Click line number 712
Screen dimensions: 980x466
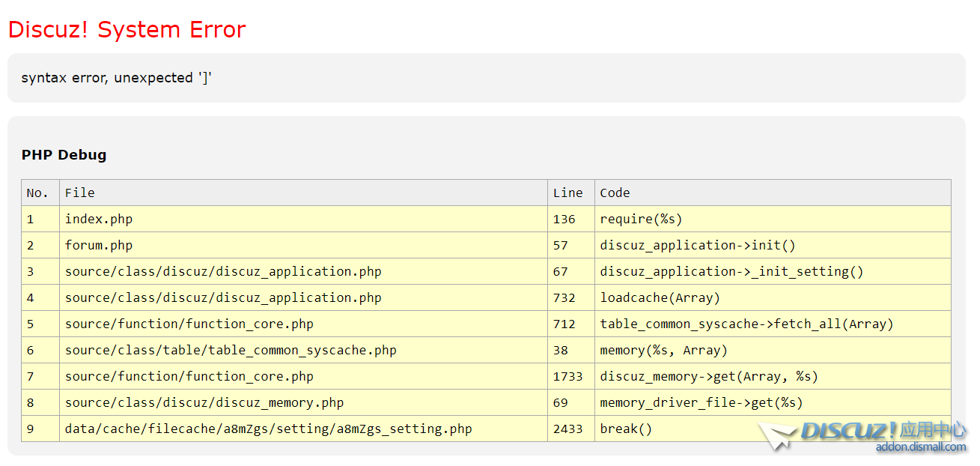(x=571, y=324)
